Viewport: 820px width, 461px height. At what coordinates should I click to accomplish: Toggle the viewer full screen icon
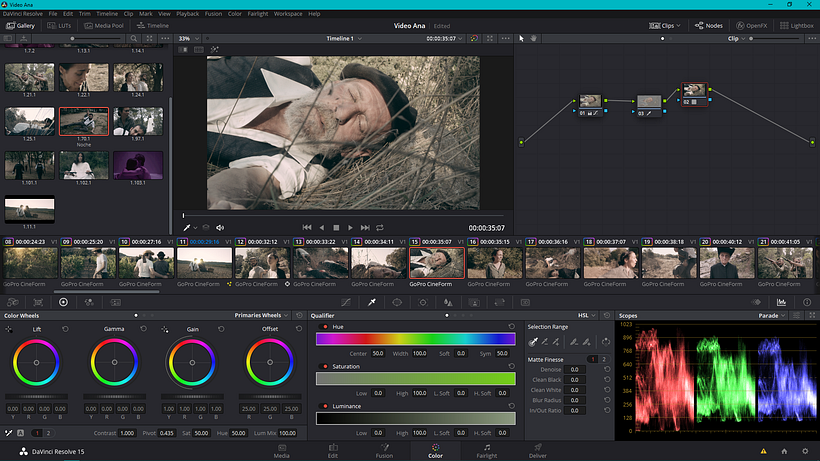tap(490, 39)
